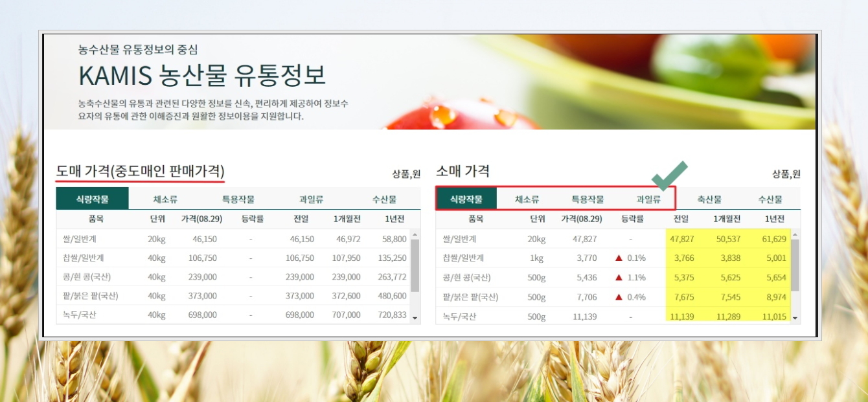Open 채소류 tab in 소매 가격 section
This screenshot has width=868, height=402.
pyautogui.click(x=527, y=199)
